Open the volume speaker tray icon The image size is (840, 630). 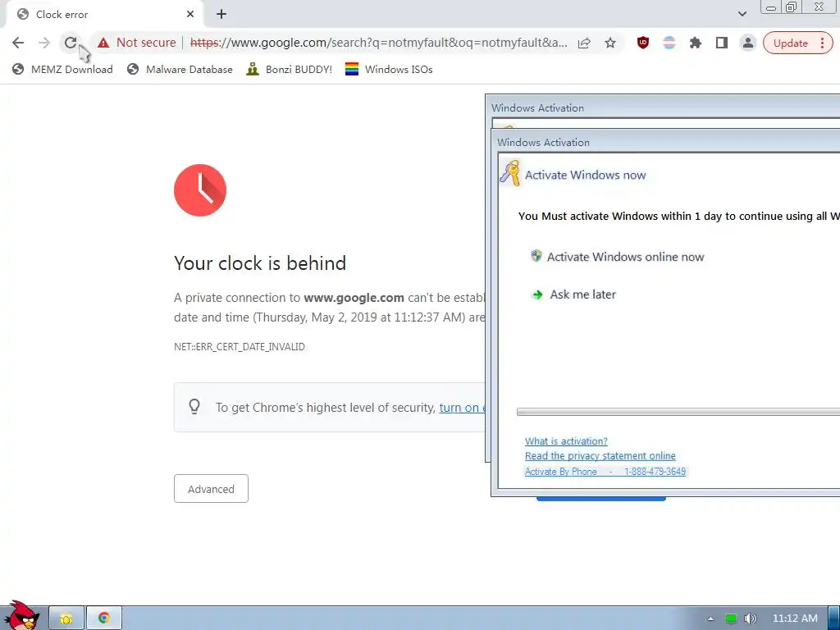[x=751, y=619]
